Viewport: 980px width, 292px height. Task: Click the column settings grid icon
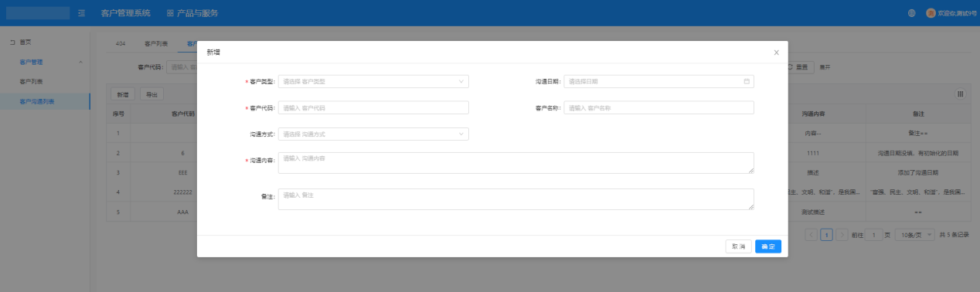pyautogui.click(x=961, y=93)
